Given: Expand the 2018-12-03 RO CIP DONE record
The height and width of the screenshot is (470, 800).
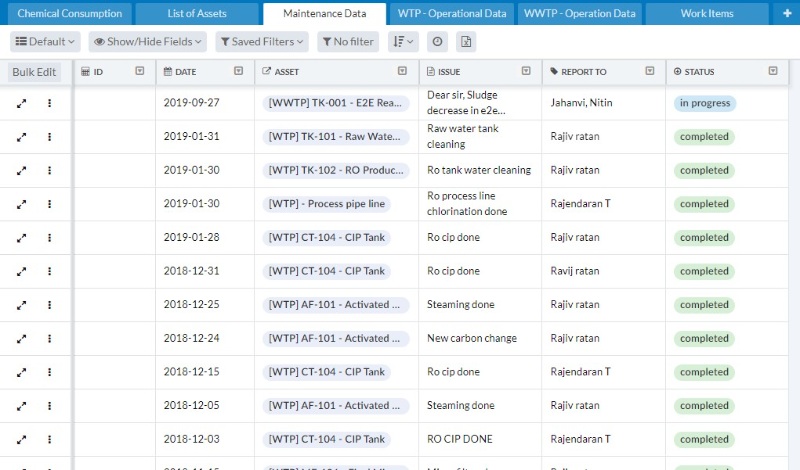Looking at the screenshot, I should tap(21, 439).
